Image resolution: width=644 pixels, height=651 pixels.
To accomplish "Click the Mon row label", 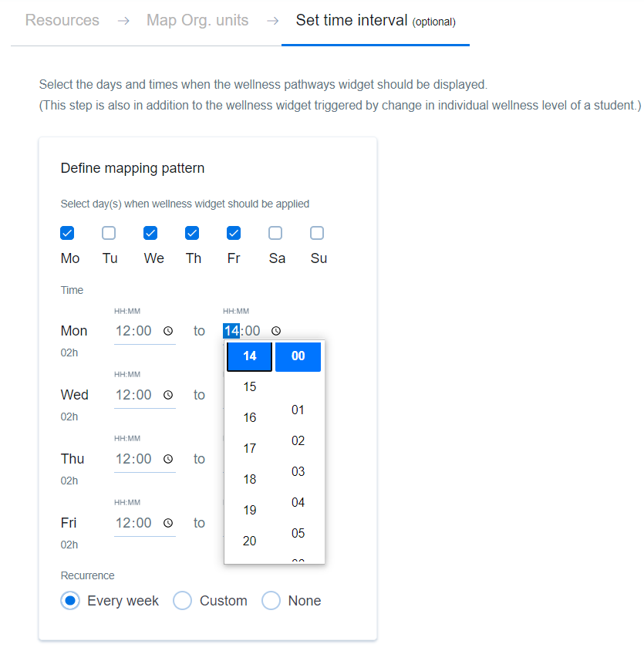I will (x=74, y=331).
